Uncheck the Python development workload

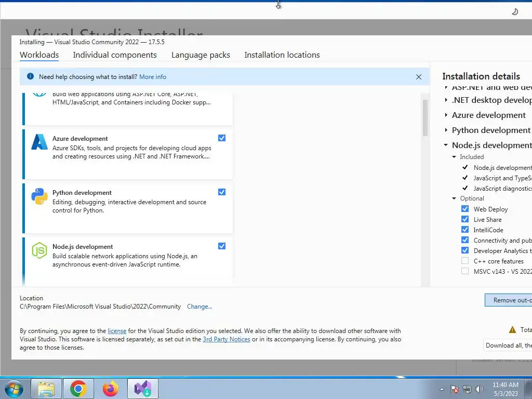pyautogui.click(x=222, y=192)
